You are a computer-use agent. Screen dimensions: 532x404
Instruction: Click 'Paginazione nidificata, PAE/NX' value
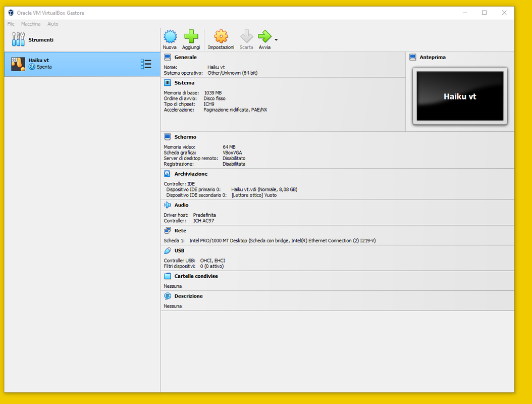click(x=235, y=110)
